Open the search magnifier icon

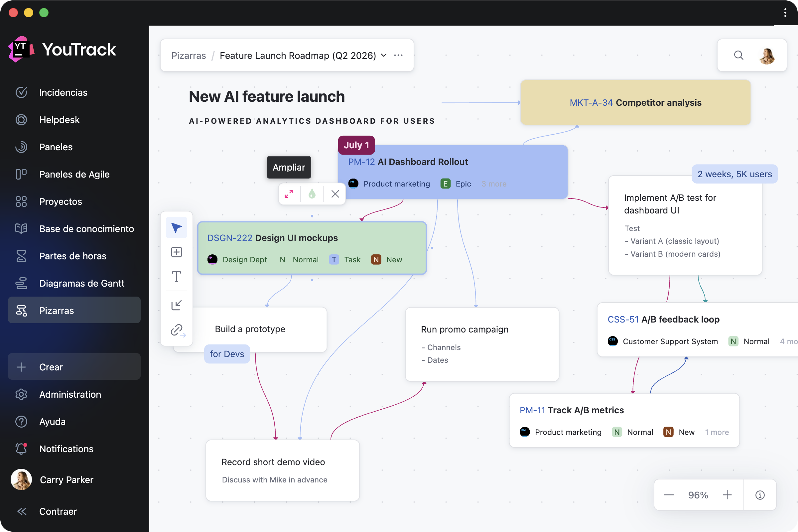[738, 55]
